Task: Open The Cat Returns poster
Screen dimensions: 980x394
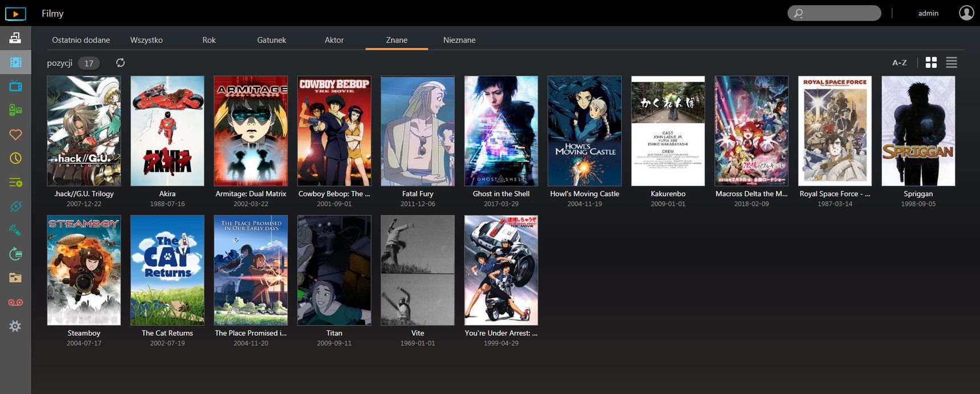Action: pos(168,270)
